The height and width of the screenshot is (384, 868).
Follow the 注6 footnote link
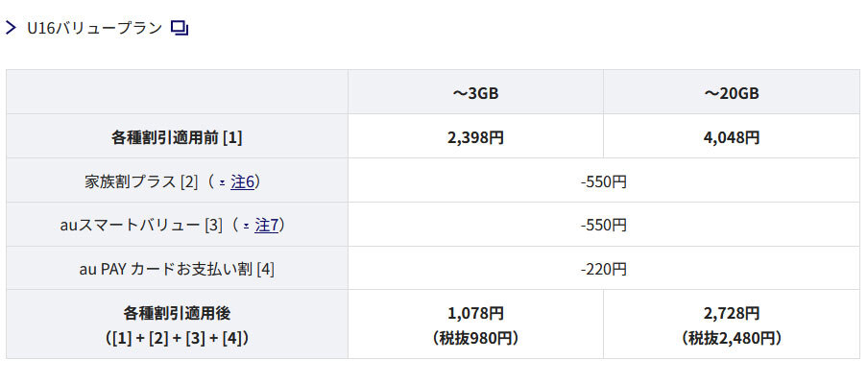click(243, 181)
